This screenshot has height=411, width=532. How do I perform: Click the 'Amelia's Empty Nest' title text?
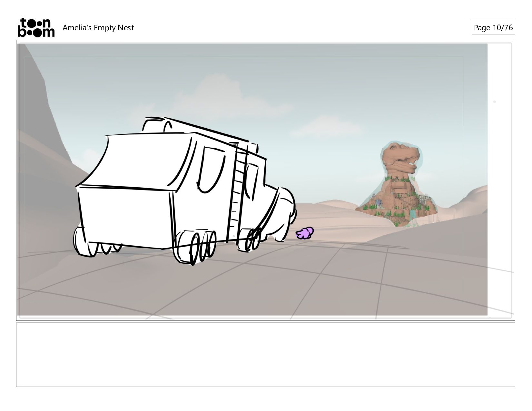point(98,28)
